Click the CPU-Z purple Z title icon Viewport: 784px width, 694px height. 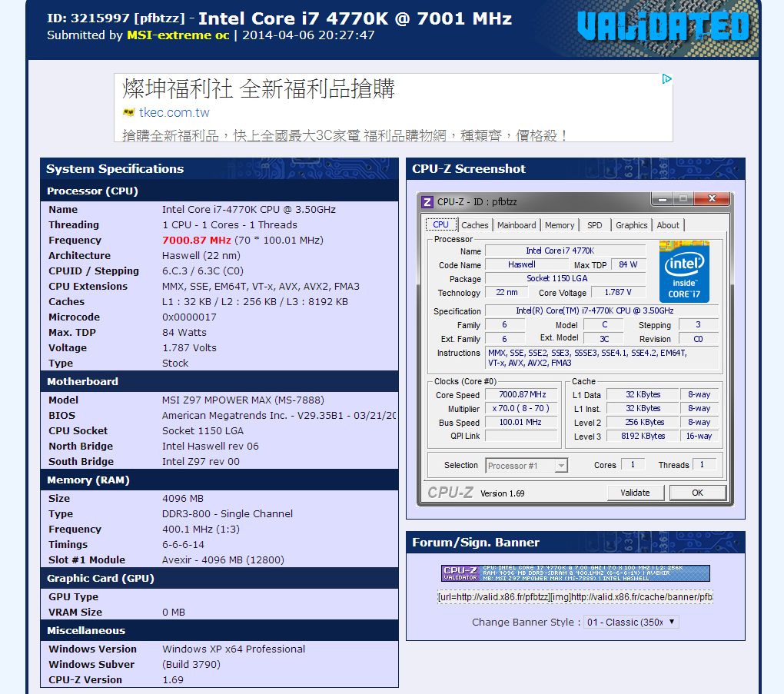pos(427,202)
